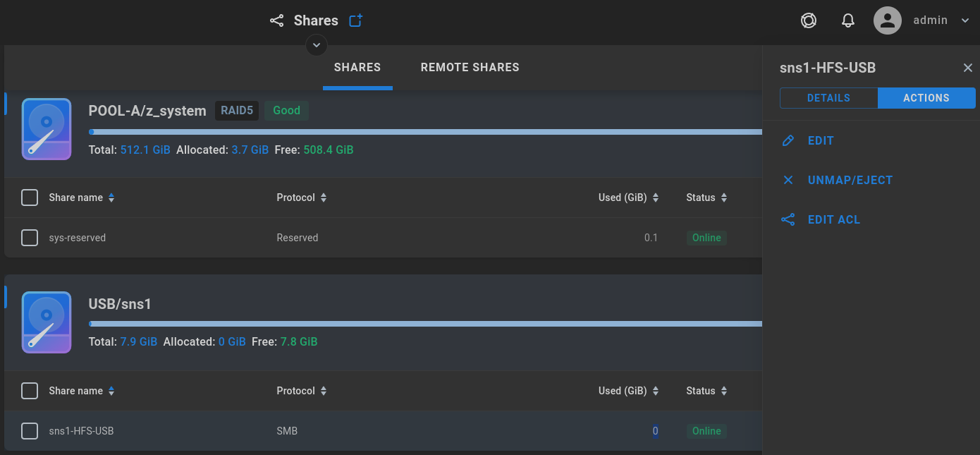Toggle select-all checkbox in POOL-A table header

(30, 198)
